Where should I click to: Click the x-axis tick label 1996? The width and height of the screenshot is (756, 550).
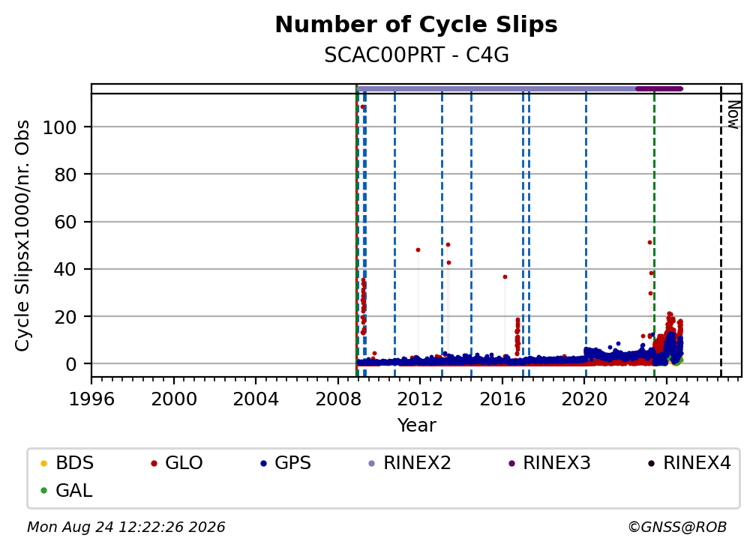[91, 399]
